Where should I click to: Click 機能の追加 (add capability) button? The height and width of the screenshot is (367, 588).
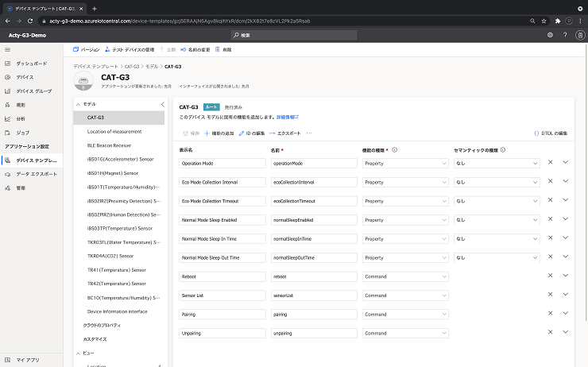coord(219,133)
